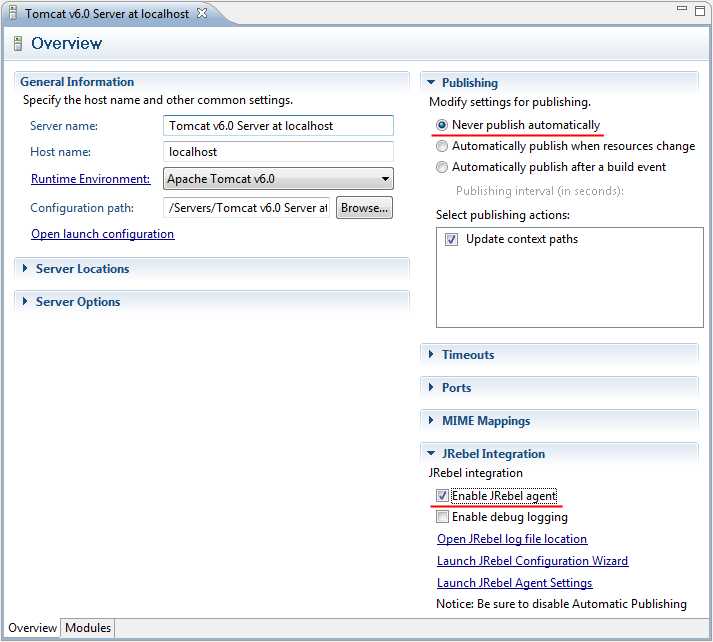Toggle the Update context paths checkbox
713x642 pixels.
point(451,239)
